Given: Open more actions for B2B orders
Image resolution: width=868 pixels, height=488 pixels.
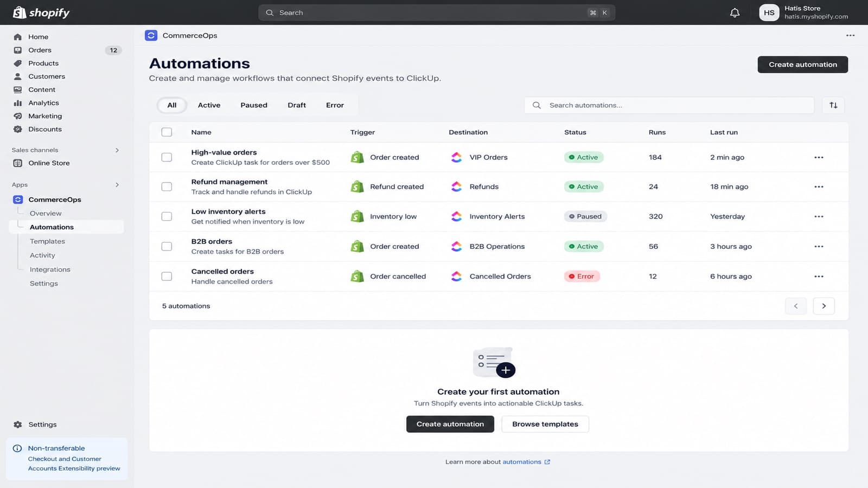Looking at the screenshot, I should pos(819,246).
